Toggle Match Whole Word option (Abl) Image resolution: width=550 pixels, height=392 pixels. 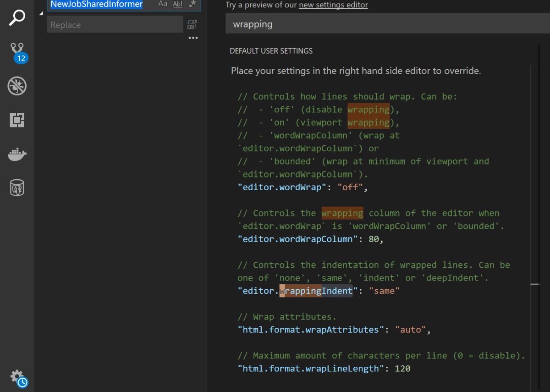click(x=177, y=4)
